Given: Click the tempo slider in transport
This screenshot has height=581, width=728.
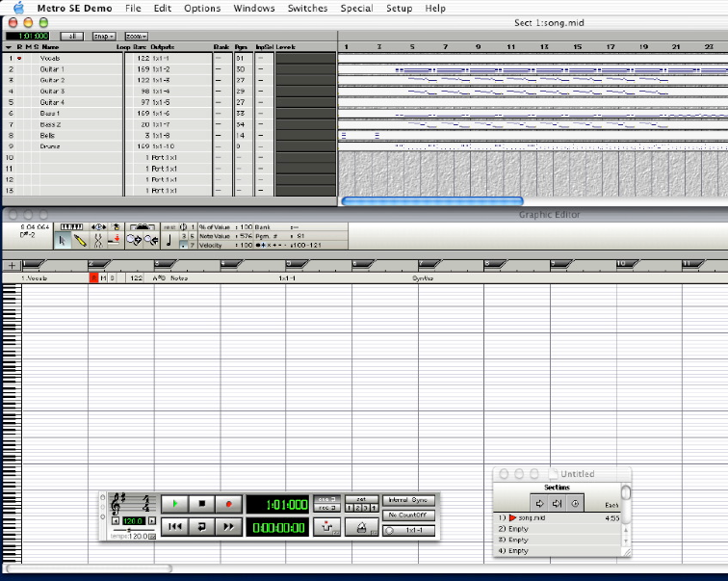Looking at the screenshot, I should click(x=127, y=530).
